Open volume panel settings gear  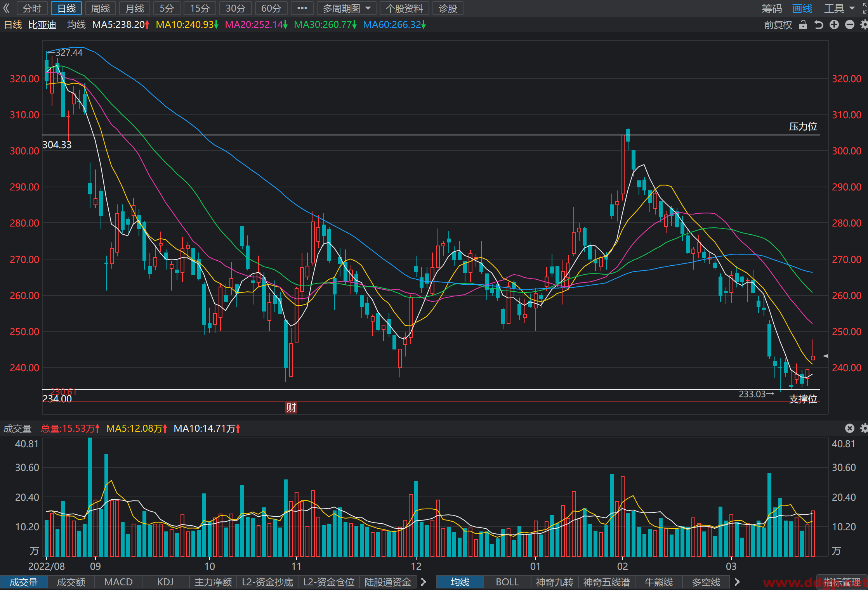(x=864, y=428)
